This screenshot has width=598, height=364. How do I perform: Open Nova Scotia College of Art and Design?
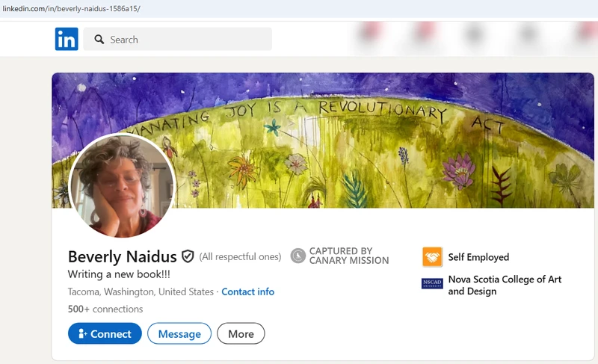coord(505,285)
